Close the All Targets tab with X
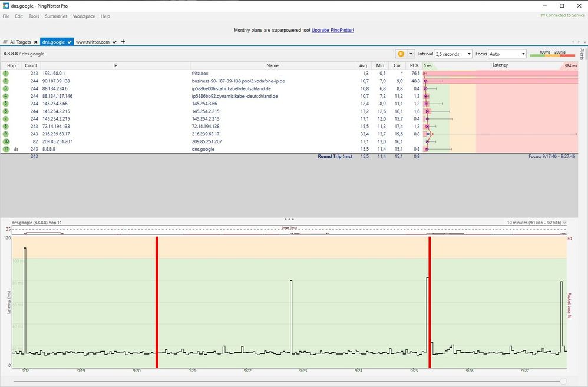 tap(35, 42)
